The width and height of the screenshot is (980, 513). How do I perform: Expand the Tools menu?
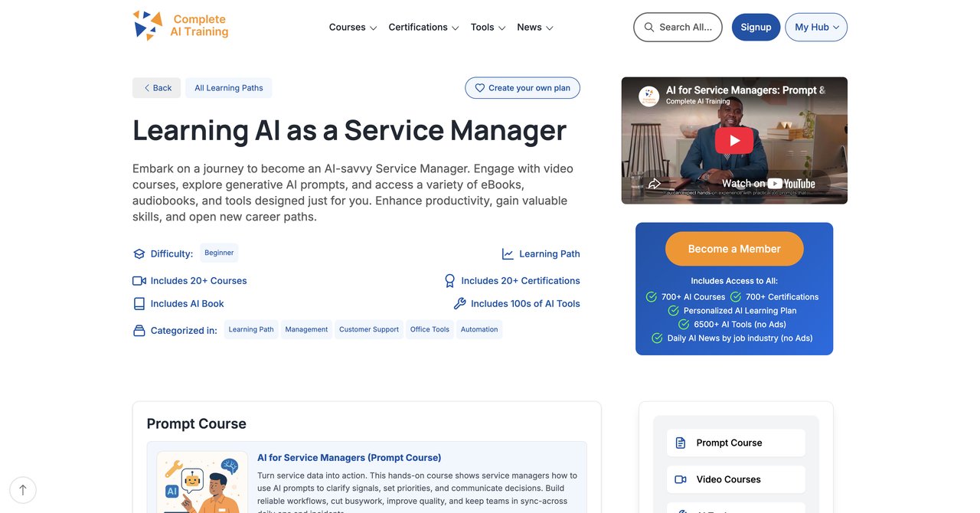click(x=488, y=27)
